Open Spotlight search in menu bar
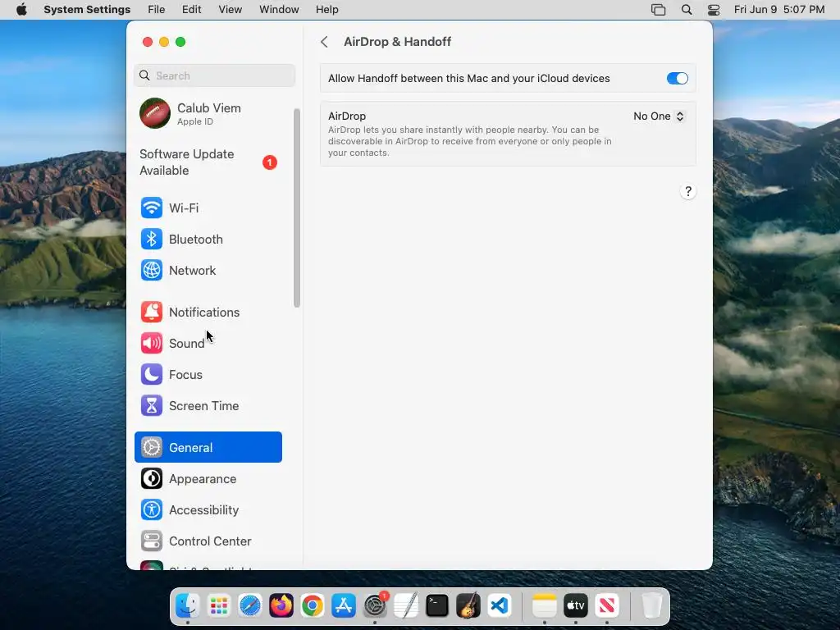 (687, 10)
